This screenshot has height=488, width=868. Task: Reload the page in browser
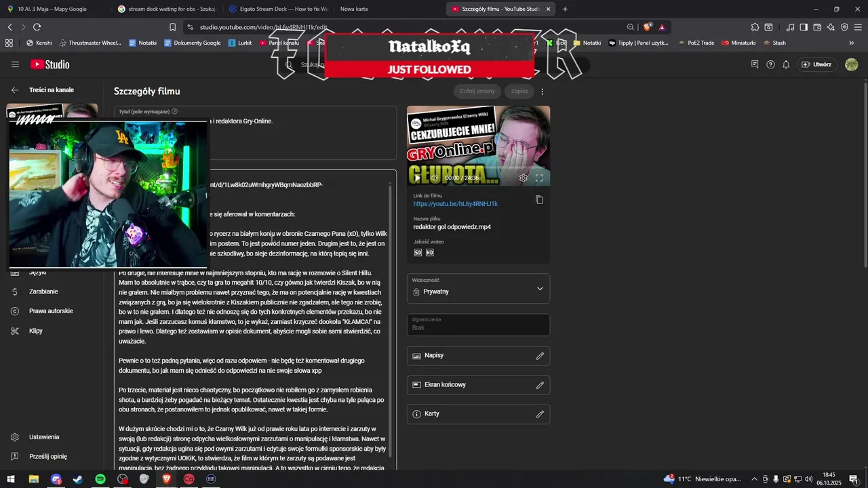tap(37, 27)
